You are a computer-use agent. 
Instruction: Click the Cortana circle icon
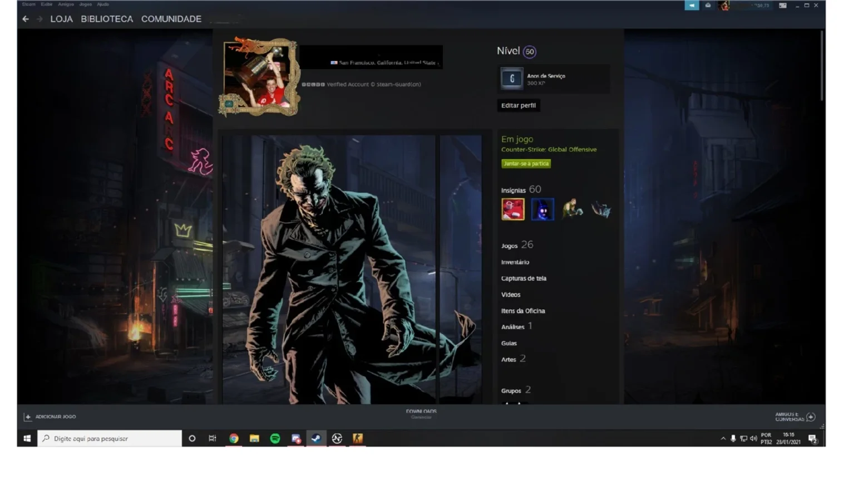[x=192, y=438]
